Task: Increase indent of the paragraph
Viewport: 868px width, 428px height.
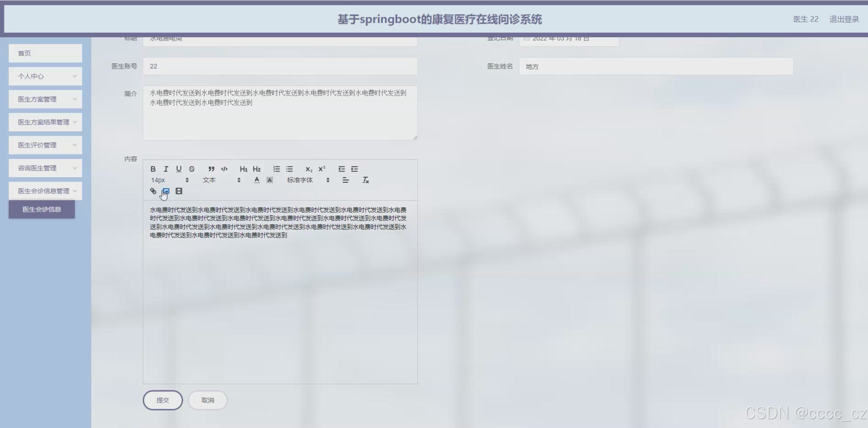Action: [354, 169]
